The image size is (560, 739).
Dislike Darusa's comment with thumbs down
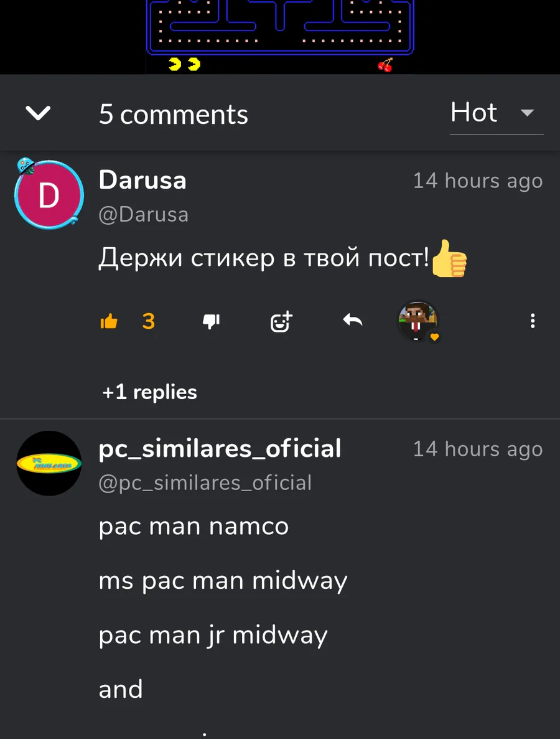point(211,321)
